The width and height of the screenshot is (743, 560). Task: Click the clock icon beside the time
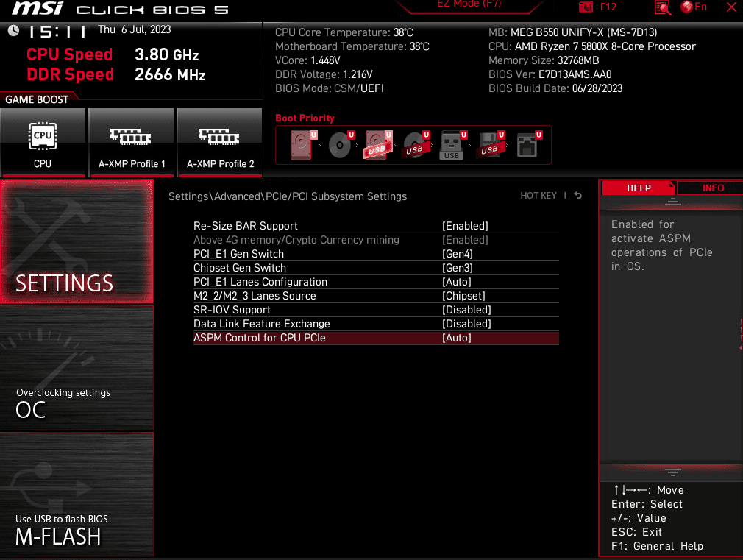point(13,31)
